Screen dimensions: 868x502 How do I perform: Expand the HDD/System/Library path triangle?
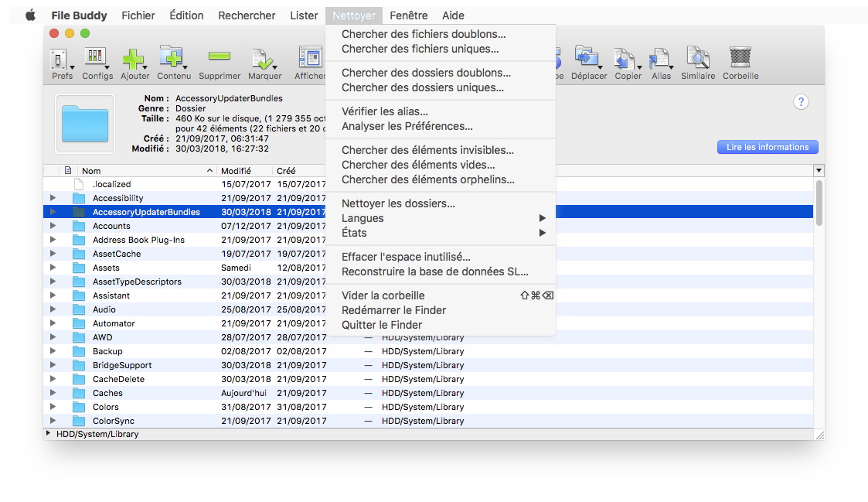[49, 434]
